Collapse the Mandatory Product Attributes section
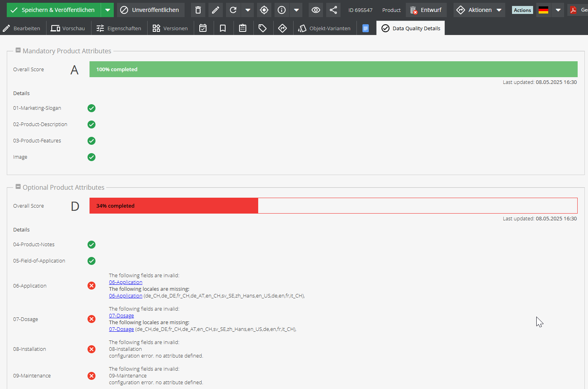 pos(18,51)
